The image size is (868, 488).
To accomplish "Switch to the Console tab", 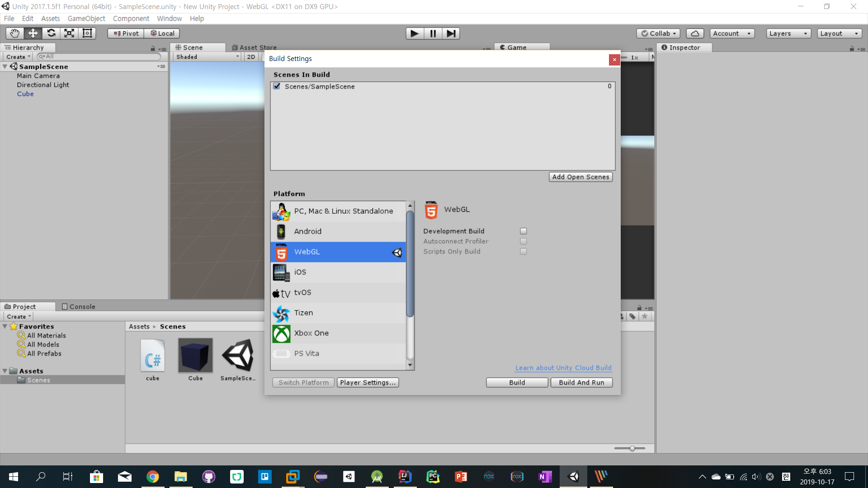I will [79, 306].
